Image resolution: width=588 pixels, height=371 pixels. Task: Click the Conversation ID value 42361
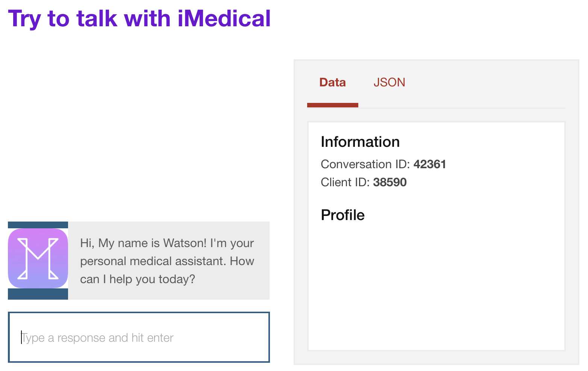tap(430, 164)
